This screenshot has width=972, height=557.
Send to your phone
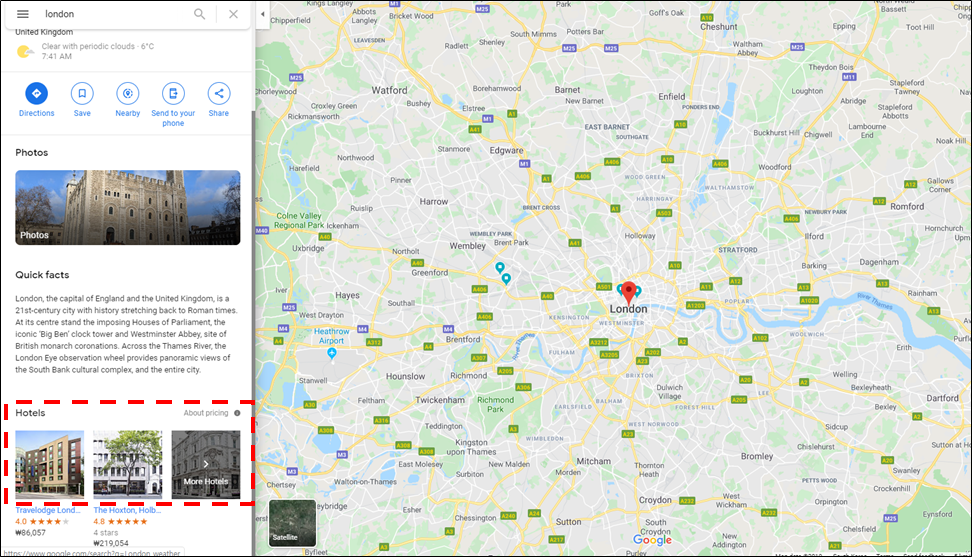173,105
